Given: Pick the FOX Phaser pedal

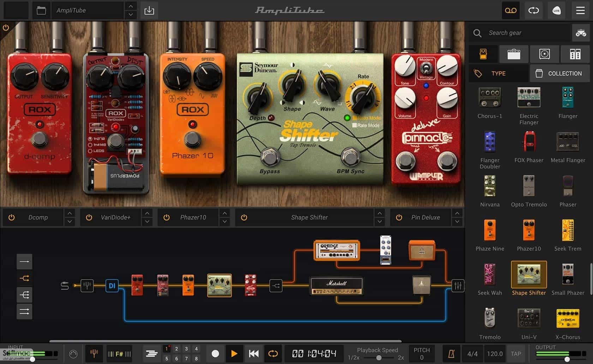Looking at the screenshot, I should [x=529, y=142].
